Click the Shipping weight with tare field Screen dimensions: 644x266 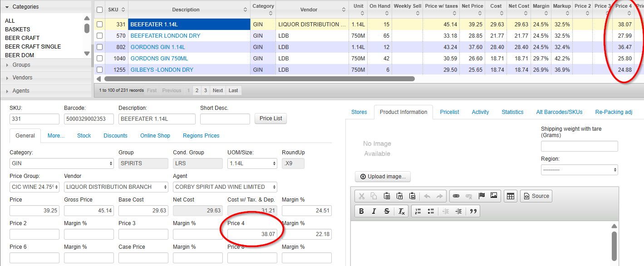point(580,146)
